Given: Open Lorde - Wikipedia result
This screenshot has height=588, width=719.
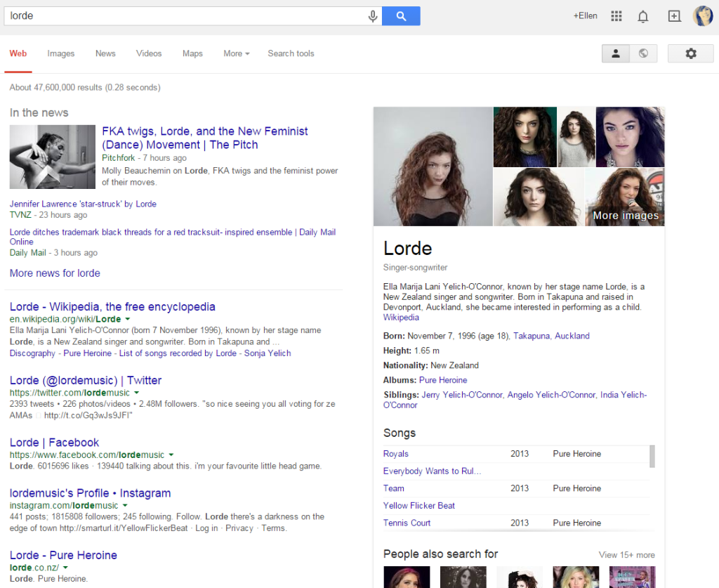Looking at the screenshot, I should point(112,306).
